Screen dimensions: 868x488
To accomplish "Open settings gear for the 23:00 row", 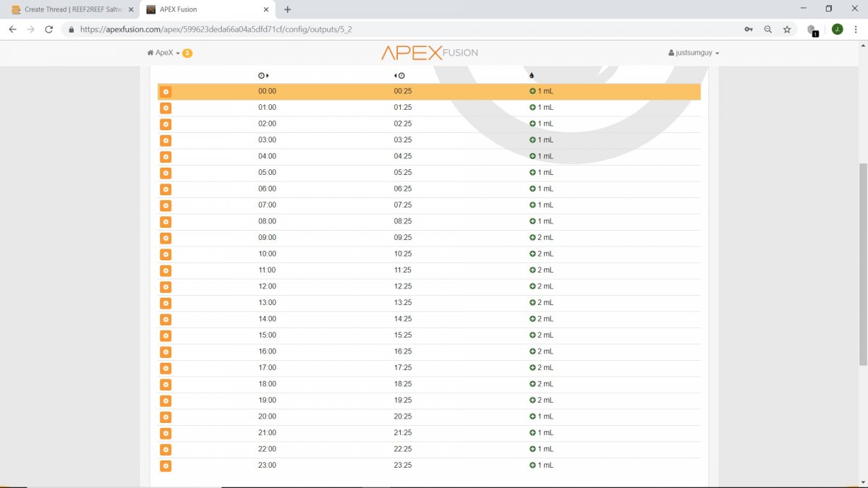I will click(166, 466).
